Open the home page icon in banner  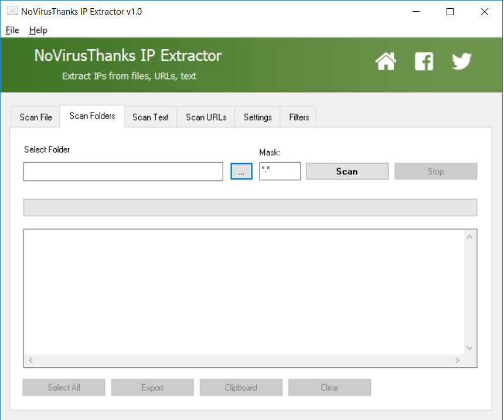click(x=386, y=61)
